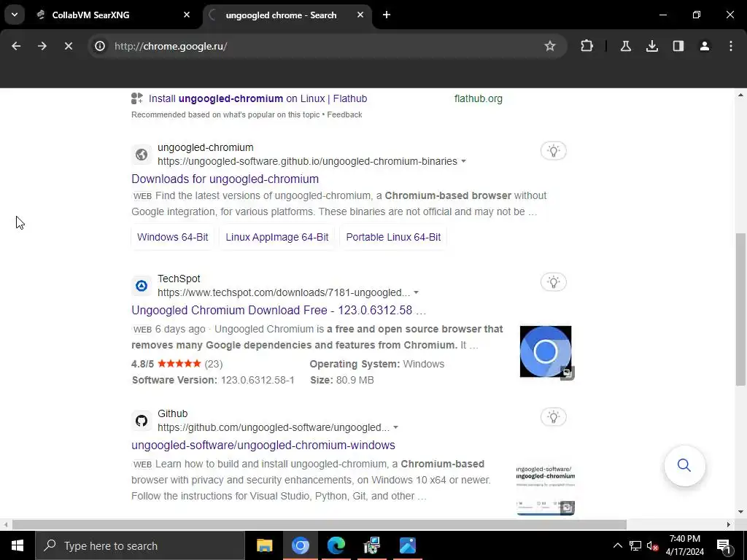Click the browser back arrow

coord(16,46)
